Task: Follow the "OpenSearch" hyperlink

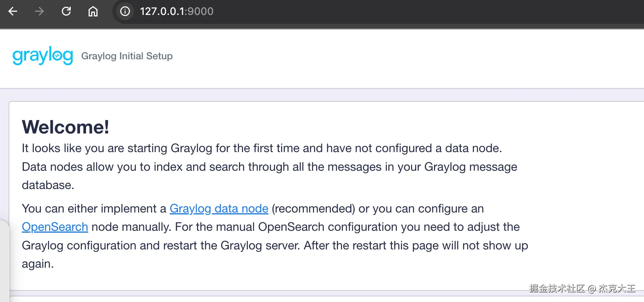Action: pos(55,227)
